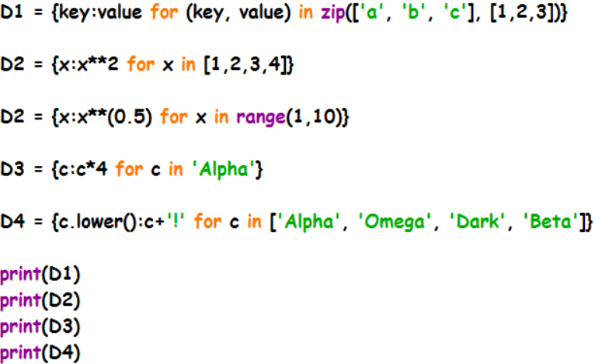
Task: Click the 'Omega' string in the list
Action: pos(395,222)
